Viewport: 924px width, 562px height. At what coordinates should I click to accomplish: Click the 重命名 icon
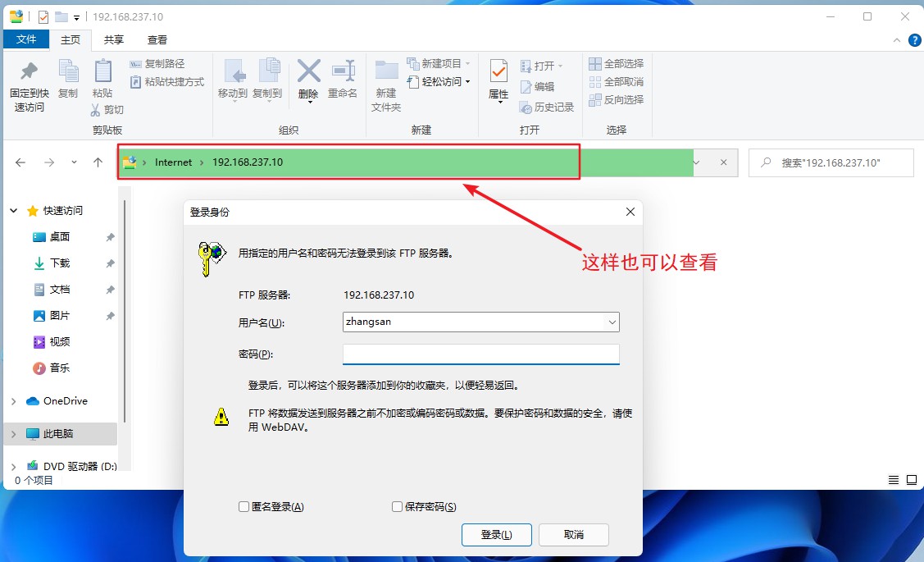343,71
